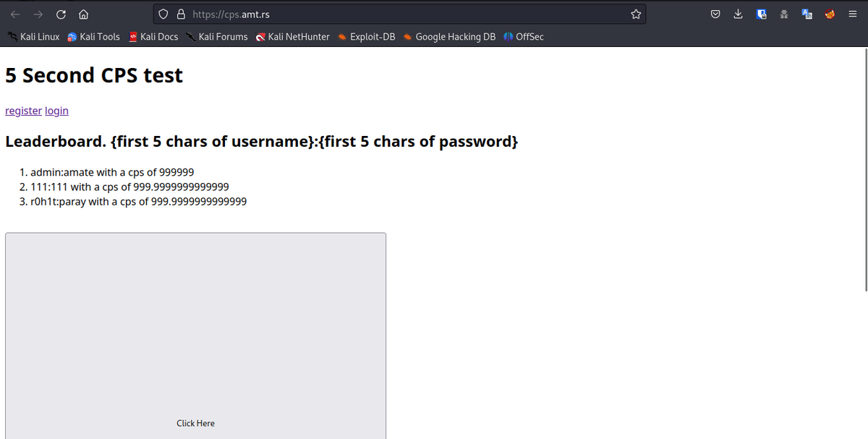The width and height of the screenshot is (868, 439).
Task: Open the Downloads panel icon
Action: pos(738,14)
